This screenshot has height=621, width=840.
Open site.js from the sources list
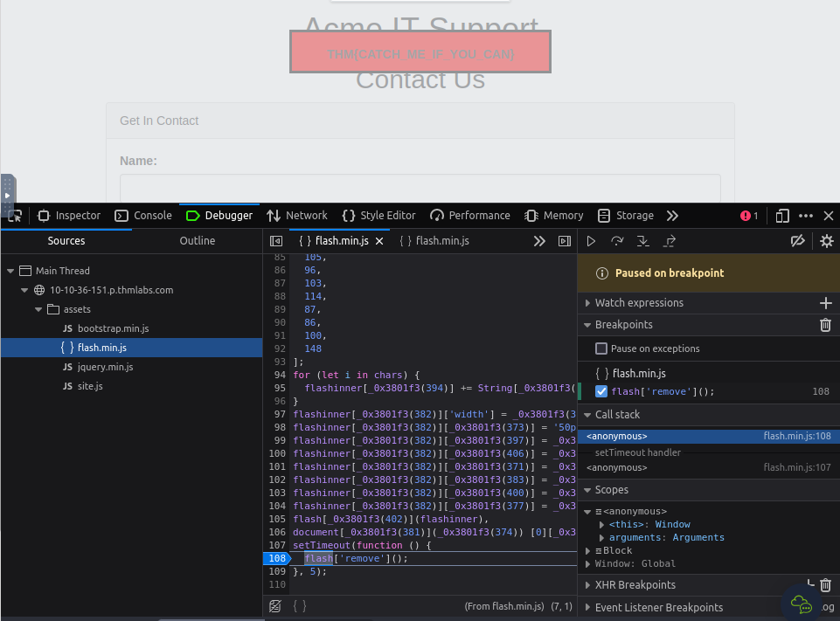[89, 386]
